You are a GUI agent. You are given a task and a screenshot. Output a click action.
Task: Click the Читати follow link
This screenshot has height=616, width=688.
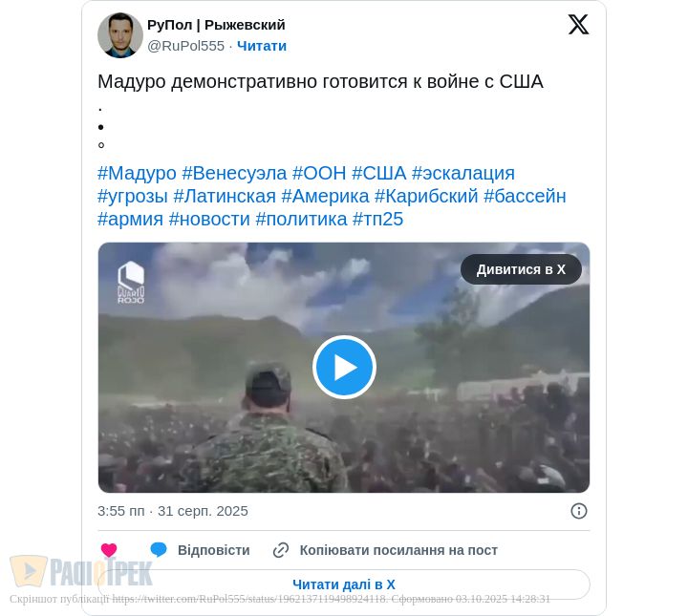pos(262,46)
